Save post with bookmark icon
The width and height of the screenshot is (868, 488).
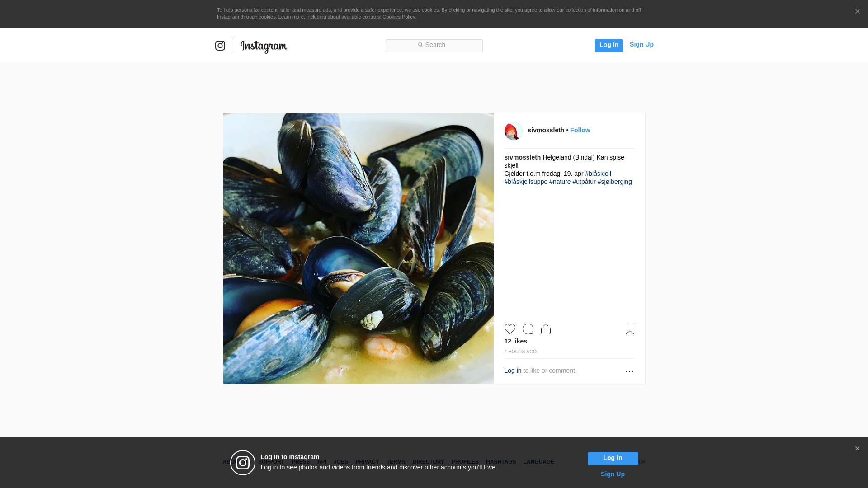630,329
